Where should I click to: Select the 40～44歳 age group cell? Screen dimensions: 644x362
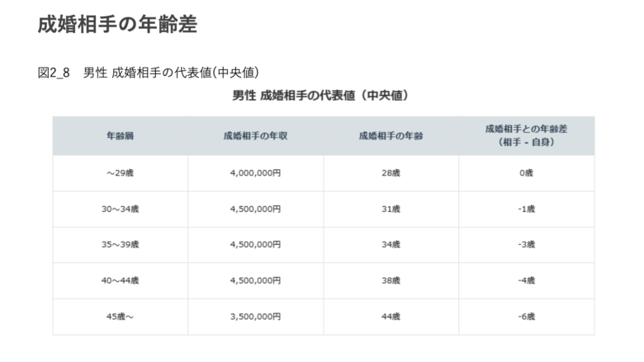click(x=121, y=281)
